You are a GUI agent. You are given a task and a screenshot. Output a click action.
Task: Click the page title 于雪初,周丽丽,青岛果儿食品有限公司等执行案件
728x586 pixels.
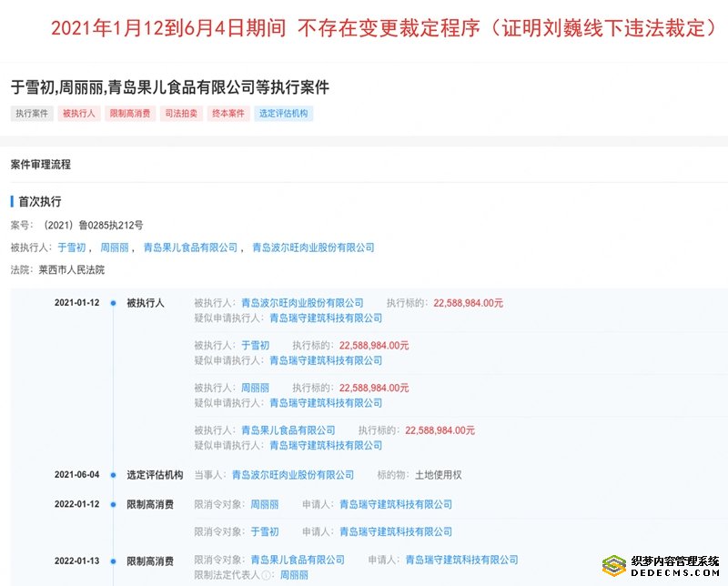pyautogui.click(x=170, y=87)
